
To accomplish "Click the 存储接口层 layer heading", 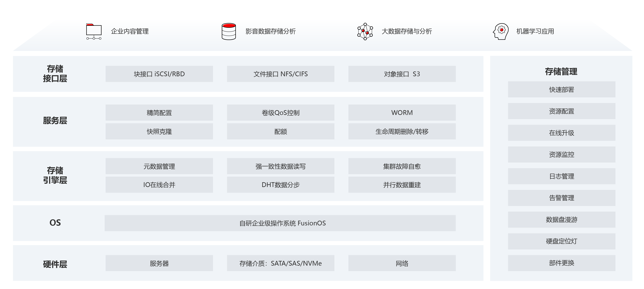I will pos(55,74).
